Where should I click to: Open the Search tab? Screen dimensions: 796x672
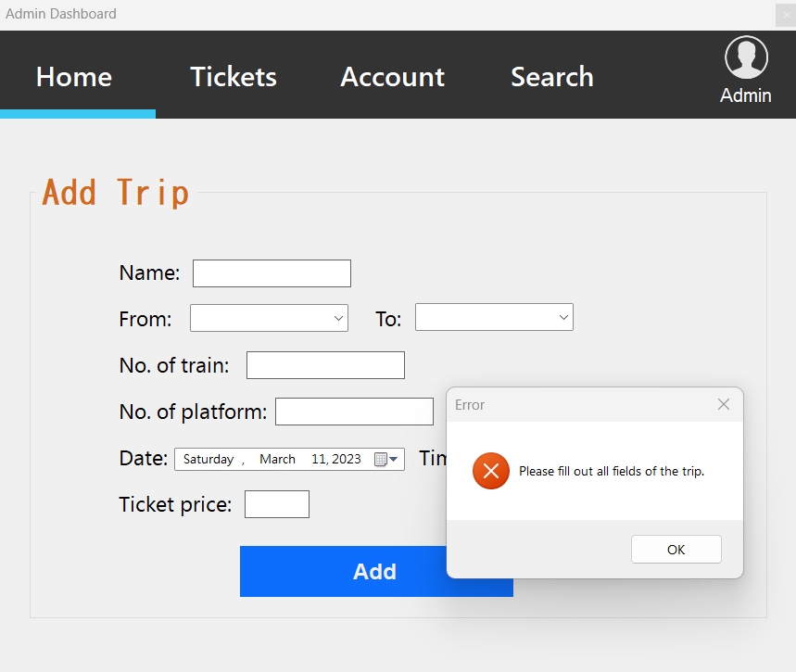click(552, 77)
